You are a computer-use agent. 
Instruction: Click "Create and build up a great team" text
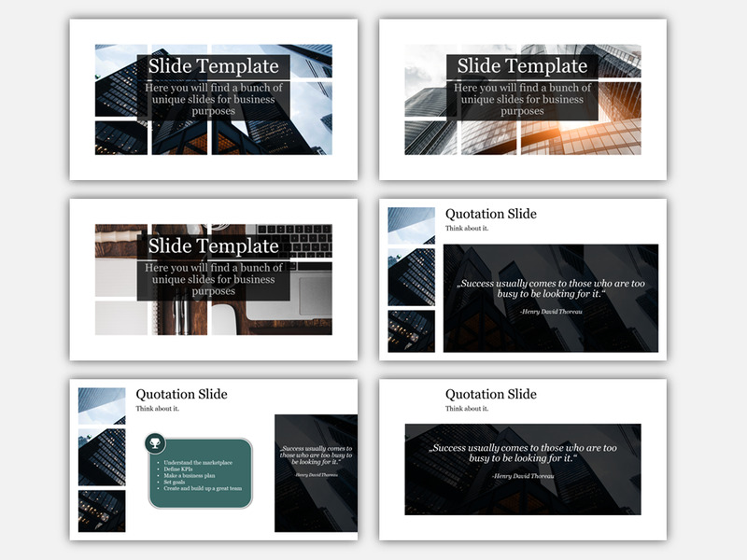pos(203,487)
